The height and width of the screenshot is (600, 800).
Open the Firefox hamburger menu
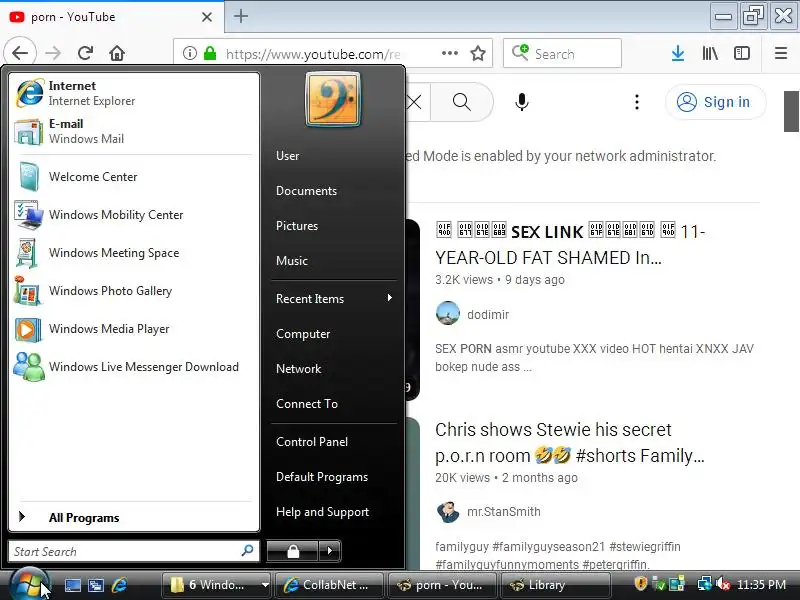[781, 53]
